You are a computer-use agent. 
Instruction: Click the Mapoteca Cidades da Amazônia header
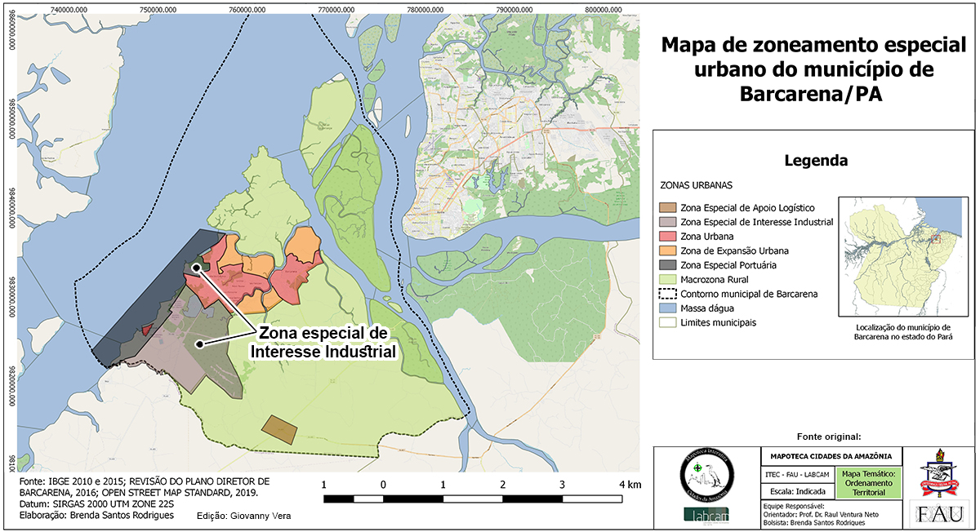(831, 456)
